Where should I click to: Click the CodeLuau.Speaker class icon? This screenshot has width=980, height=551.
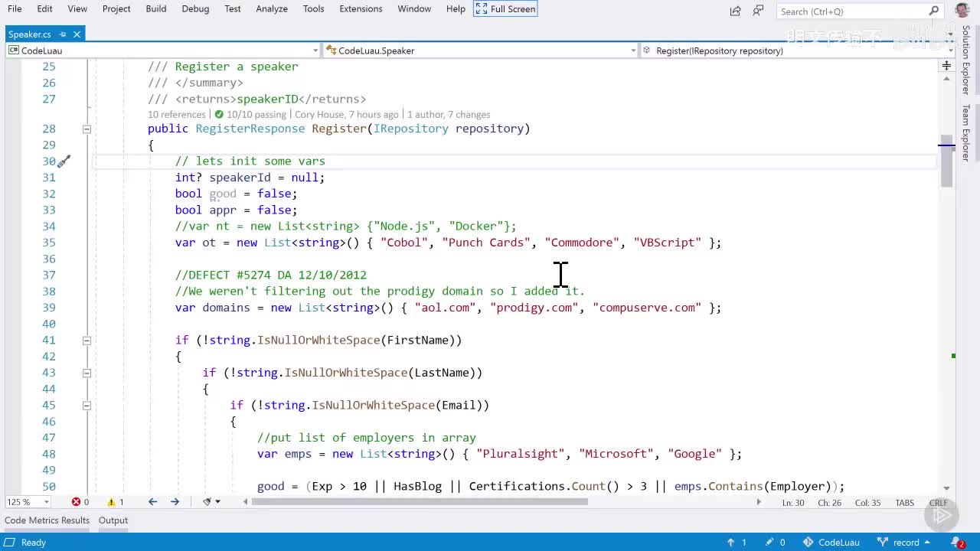tap(331, 51)
